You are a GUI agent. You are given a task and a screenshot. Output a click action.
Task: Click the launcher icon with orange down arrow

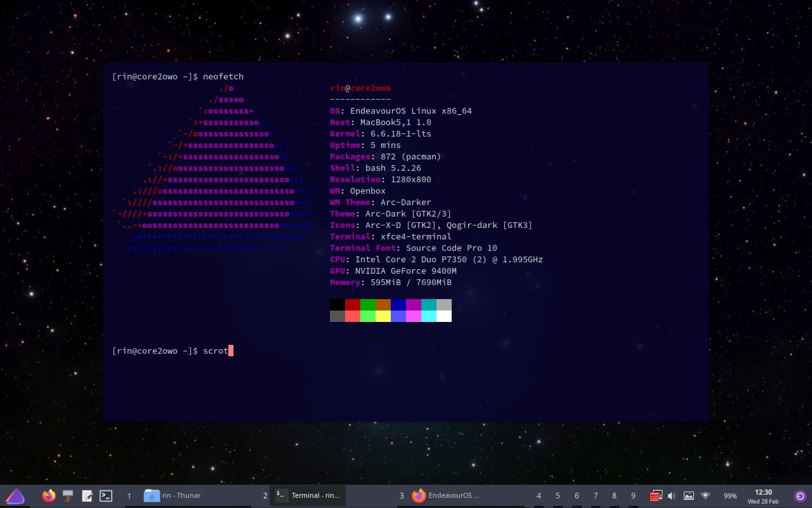68,496
